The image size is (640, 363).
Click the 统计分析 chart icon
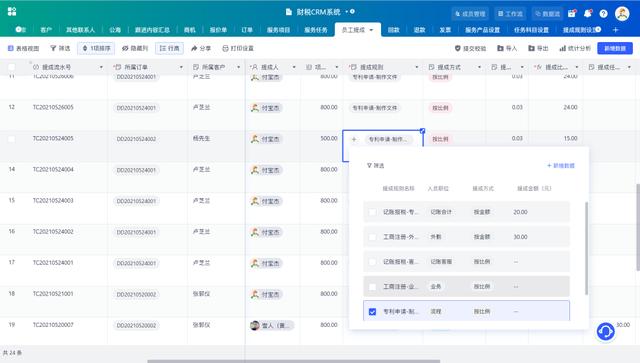[x=575, y=48]
